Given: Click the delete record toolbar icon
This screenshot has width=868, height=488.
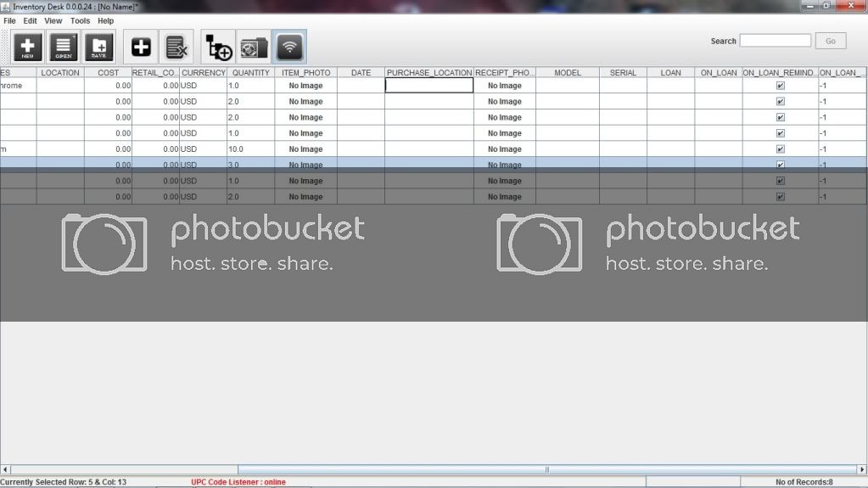Looking at the screenshot, I should [x=176, y=47].
